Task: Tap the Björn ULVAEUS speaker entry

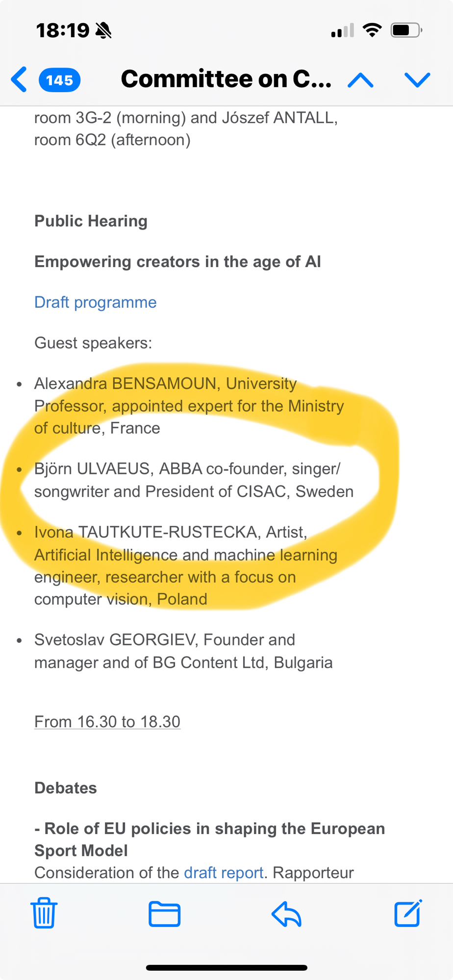Action: [194, 480]
